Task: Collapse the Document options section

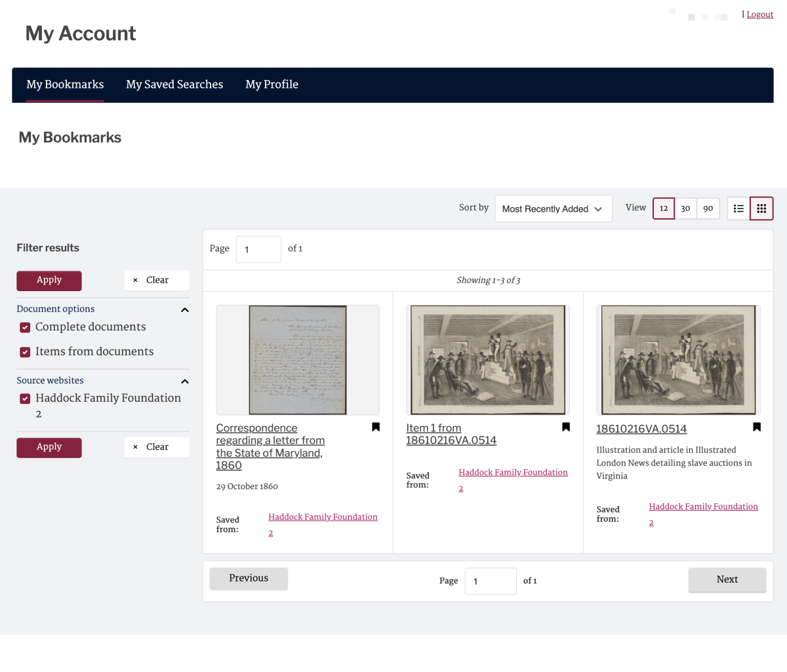Action: pos(185,309)
